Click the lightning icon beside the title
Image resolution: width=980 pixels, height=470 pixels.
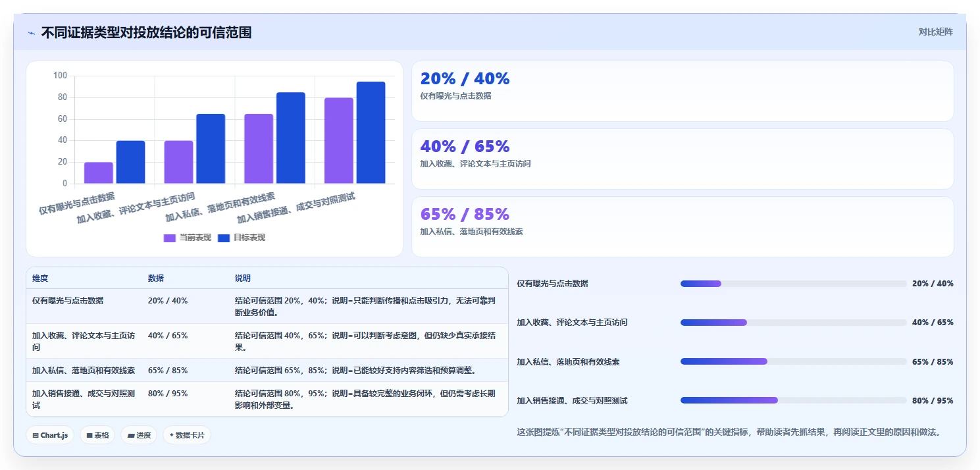(x=31, y=33)
